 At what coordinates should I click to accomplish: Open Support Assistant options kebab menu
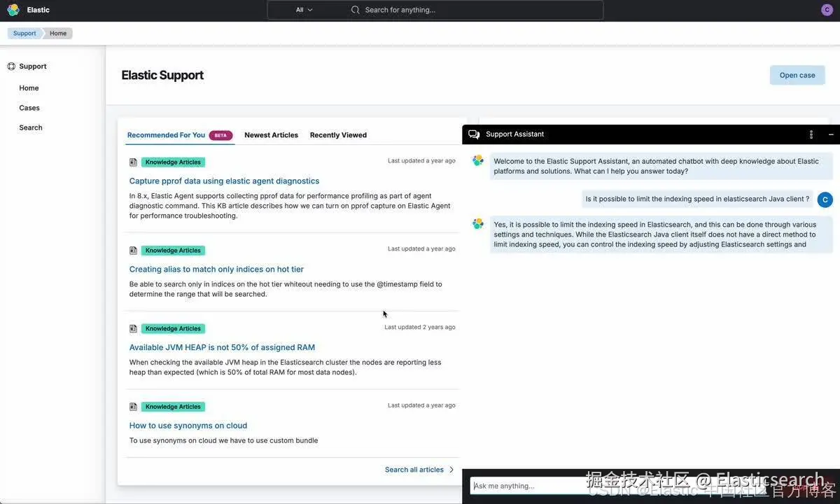[x=811, y=134]
